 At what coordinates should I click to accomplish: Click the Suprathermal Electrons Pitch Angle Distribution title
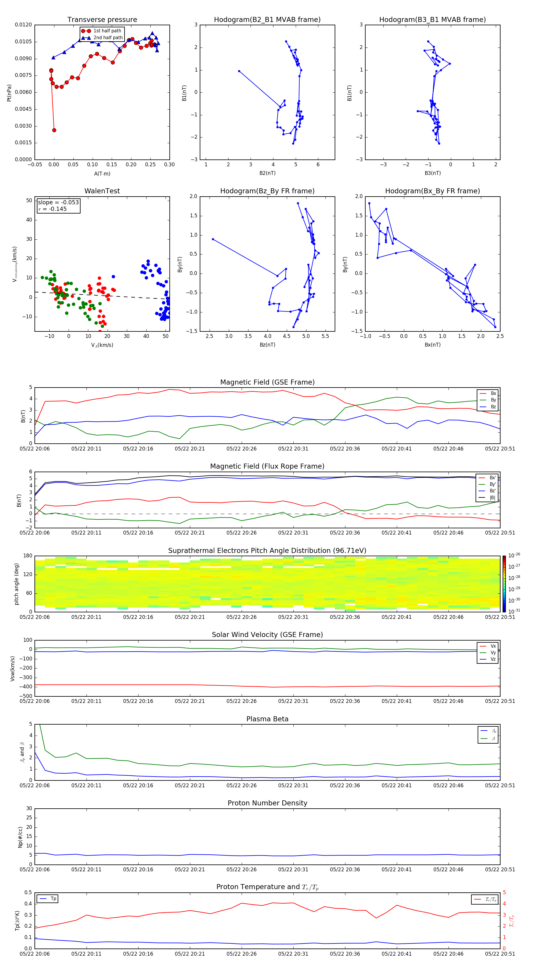267,551
